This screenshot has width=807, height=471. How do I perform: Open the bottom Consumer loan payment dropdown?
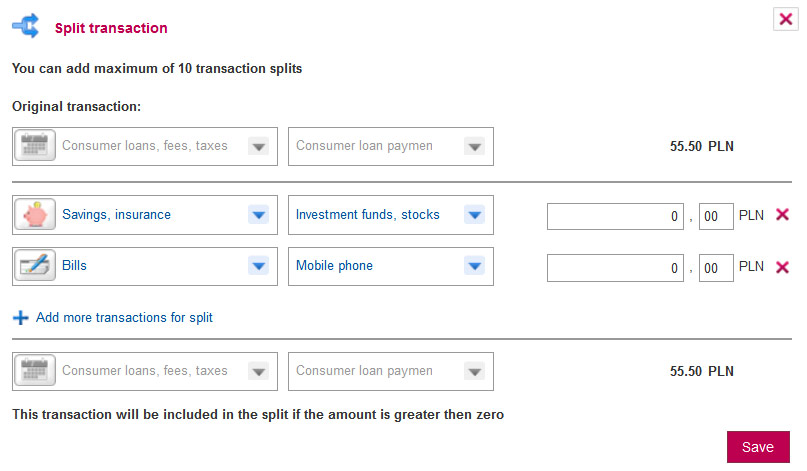(474, 371)
